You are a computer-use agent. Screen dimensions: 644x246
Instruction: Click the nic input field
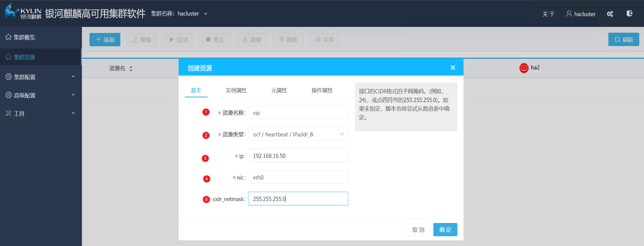(298, 177)
